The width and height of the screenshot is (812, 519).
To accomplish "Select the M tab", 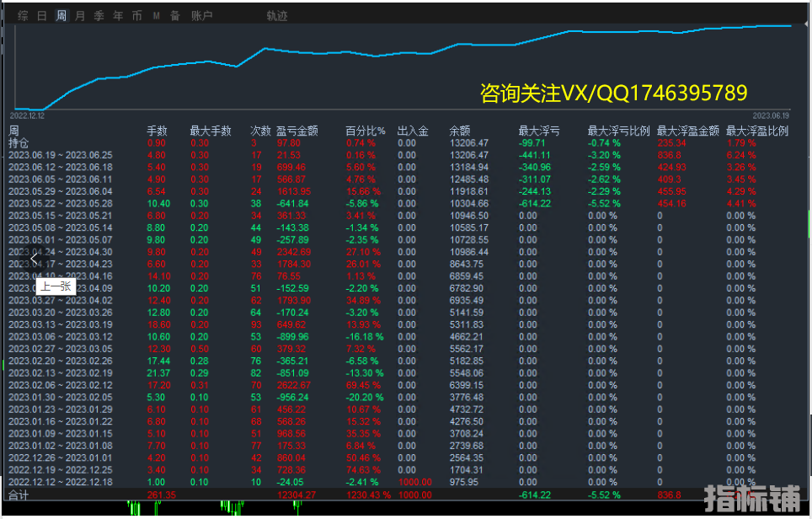I will (157, 16).
